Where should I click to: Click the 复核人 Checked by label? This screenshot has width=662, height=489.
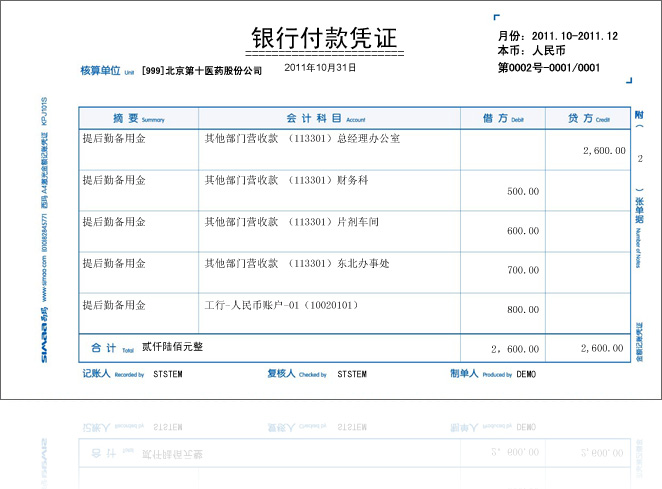pyautogui.click(x=297, y=374)
